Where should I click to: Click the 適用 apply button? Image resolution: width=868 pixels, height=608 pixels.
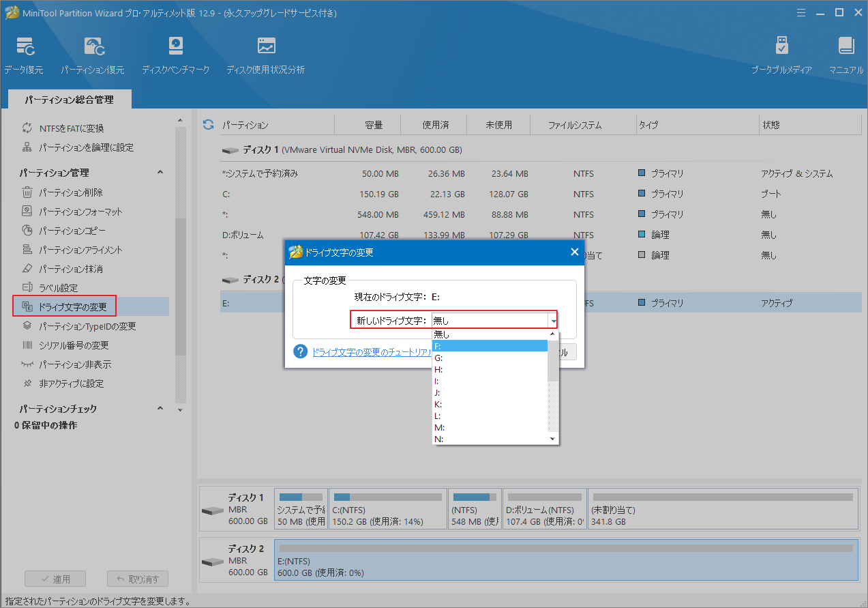pos(54,579)
